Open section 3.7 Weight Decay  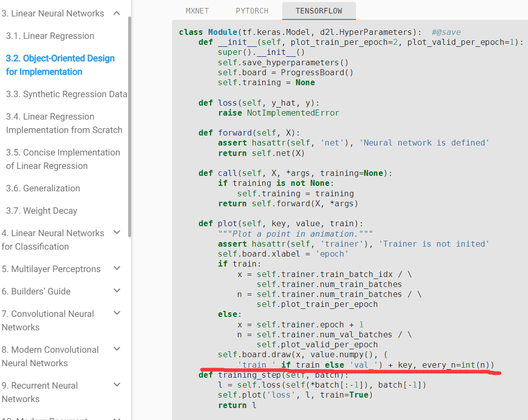(42, 211)
